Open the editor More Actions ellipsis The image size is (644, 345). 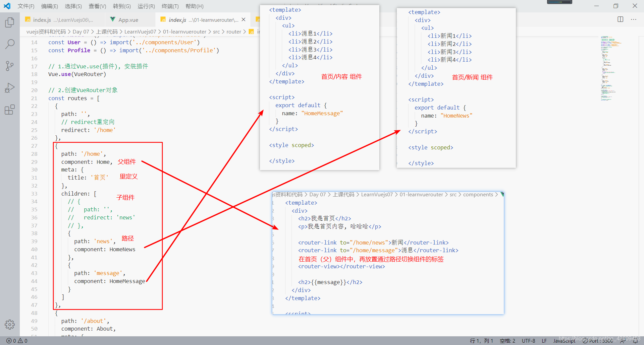pyautogui.click(x=634, y=19)
